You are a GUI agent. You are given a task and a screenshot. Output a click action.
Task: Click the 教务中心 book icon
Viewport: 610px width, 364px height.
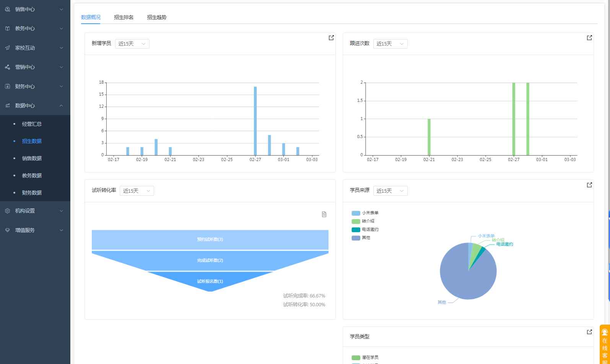click(7, 29)
